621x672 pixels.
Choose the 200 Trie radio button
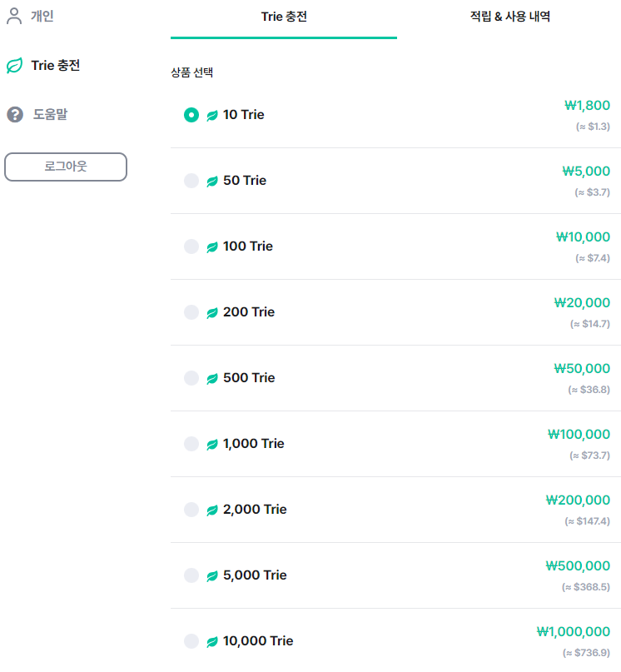click(191, 312)
